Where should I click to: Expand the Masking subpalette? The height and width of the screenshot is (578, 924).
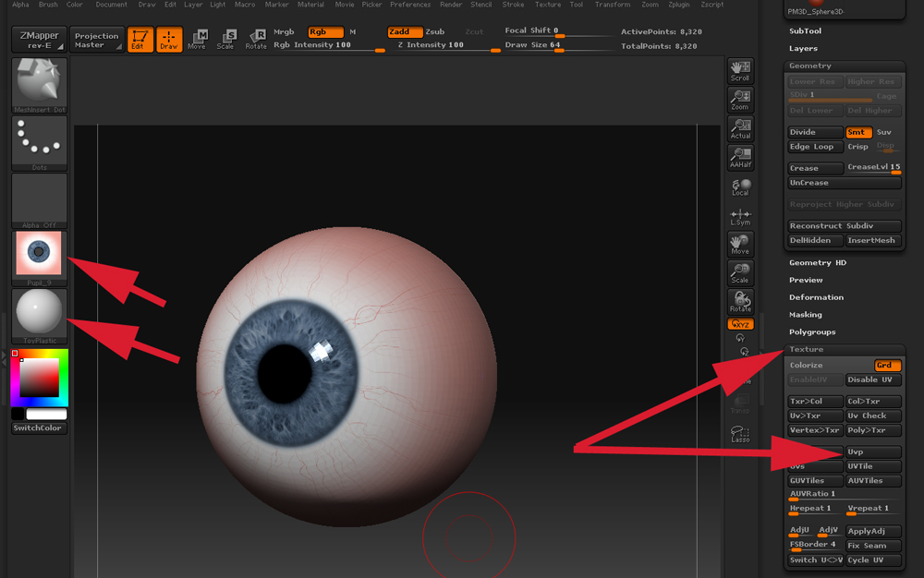pos(805,315)
